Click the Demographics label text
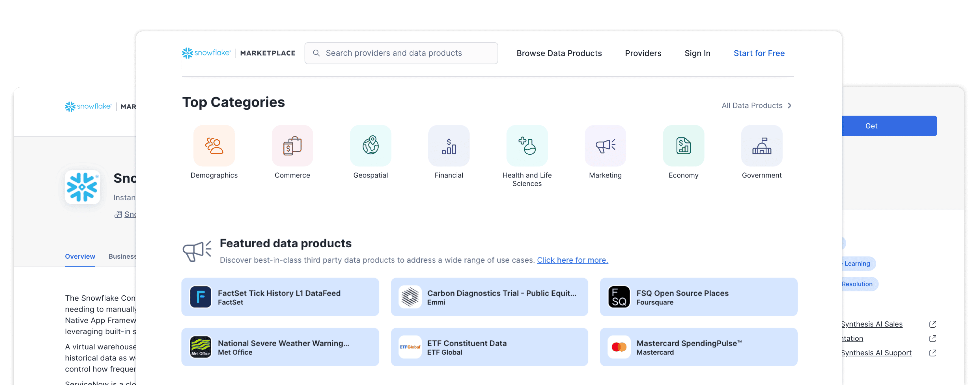 pos(214,175)
